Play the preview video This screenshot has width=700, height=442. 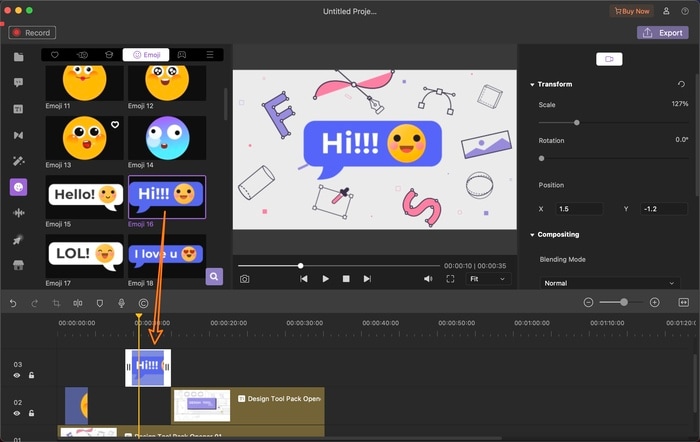[x=325, y=279]
